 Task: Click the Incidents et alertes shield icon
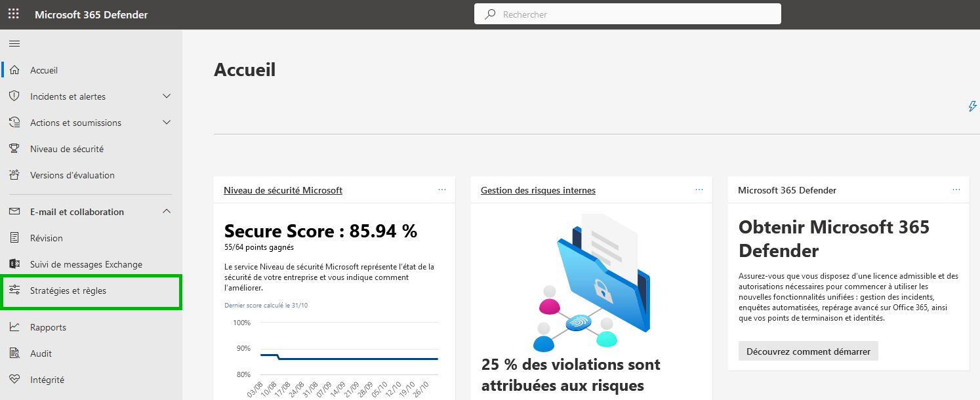(x=14, y=96)
